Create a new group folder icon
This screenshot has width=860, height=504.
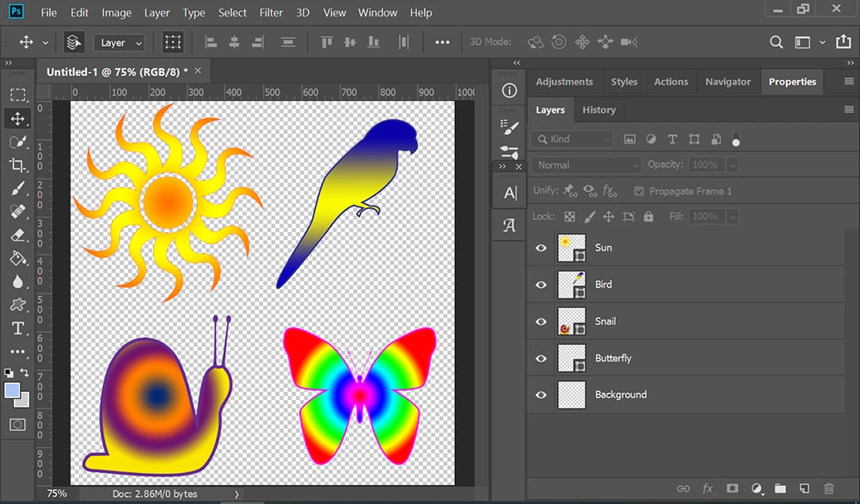tap(780, 489)
